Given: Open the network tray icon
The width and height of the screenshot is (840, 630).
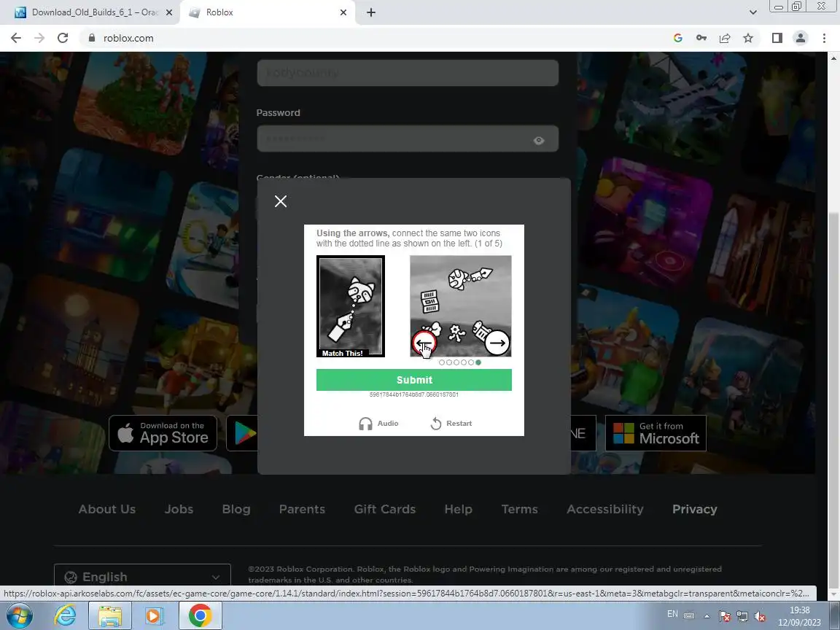Looking at the screenshot, I should click(742, 617).
